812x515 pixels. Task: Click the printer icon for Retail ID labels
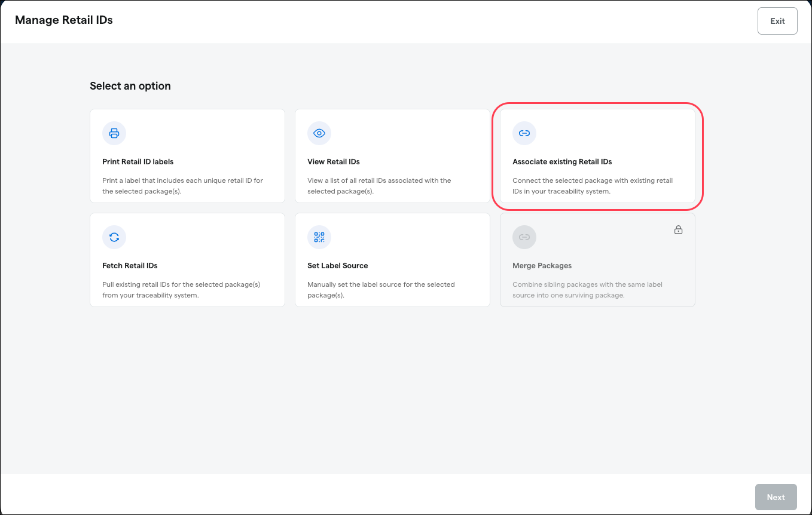pos(114,133)
